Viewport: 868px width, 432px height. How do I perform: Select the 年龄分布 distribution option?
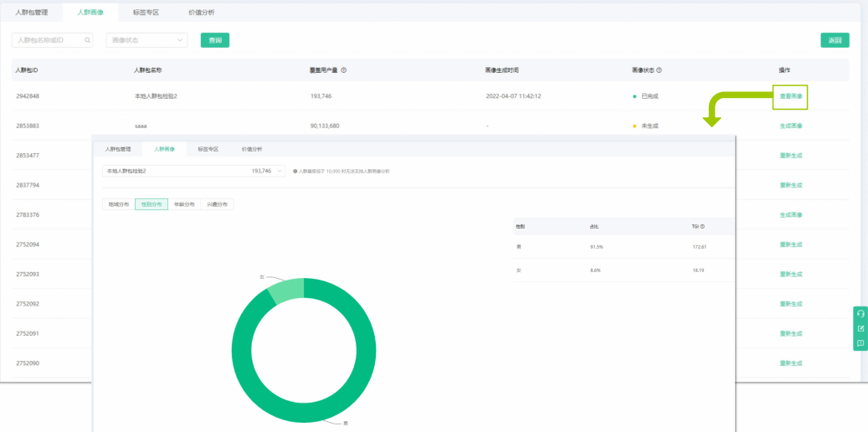[x=184, y=204]
